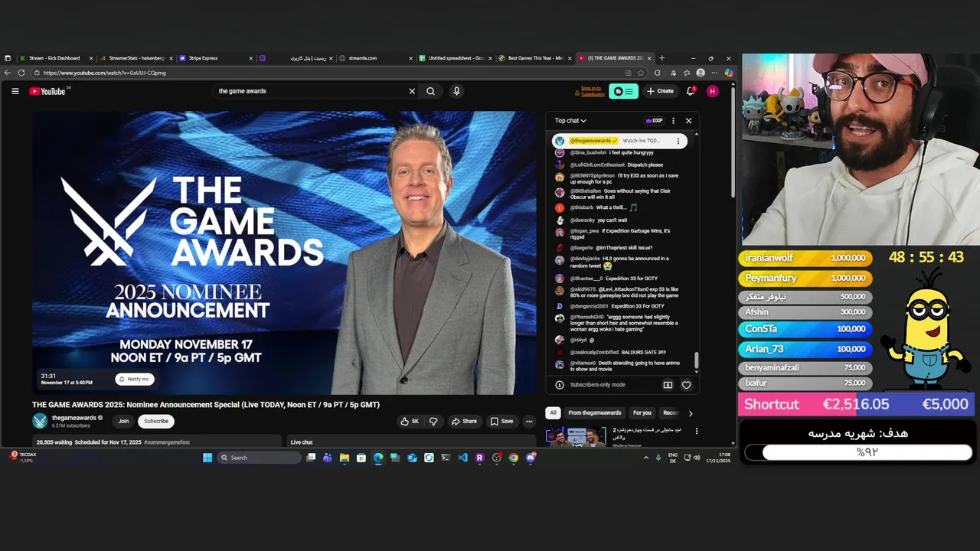The width and height of the screenshot is (980, 551).
Task: Click the Sign in to TubeBuddy link
Action: tap(590, 91)
